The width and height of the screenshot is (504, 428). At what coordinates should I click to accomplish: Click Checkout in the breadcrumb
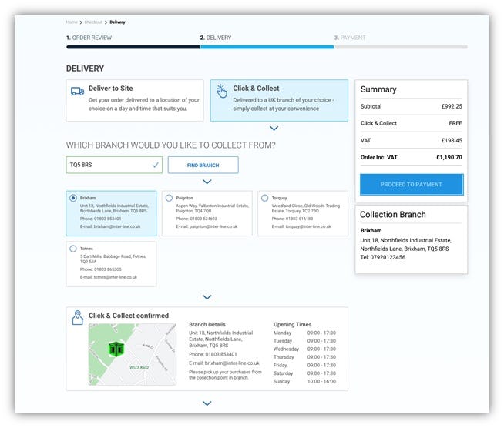93,22
